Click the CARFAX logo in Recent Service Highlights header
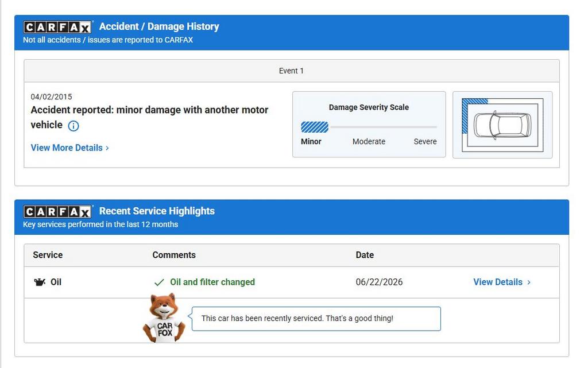The height and width of the screenshot is (368, 588). (57, 211)
